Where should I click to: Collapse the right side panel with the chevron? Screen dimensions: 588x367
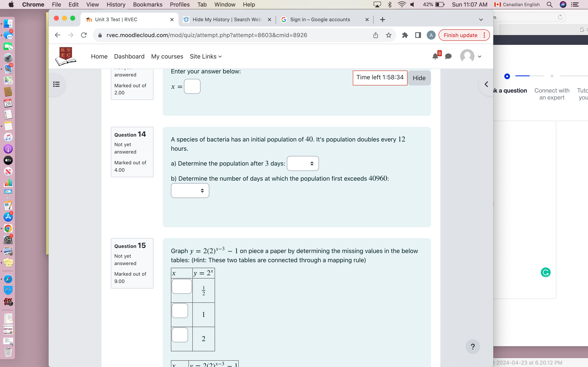coord(487,84)
